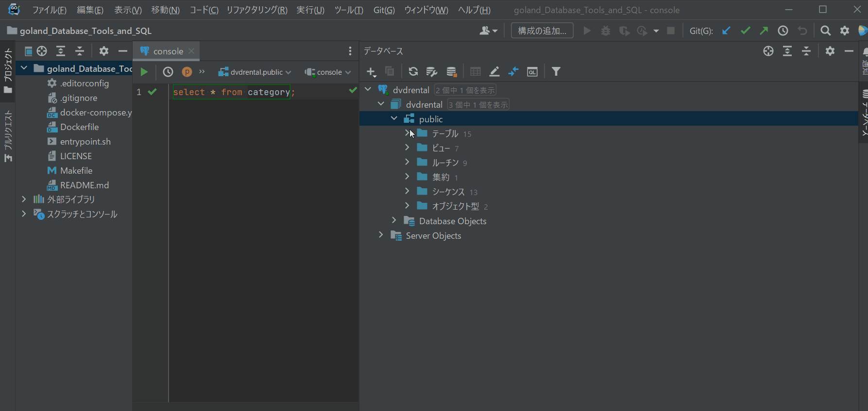Screen dimensions: 868x411
Task: Show more console toolbar actions chevron
Action: (x=202, y=72)
